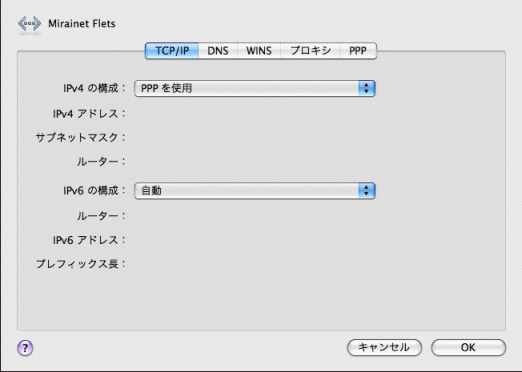Open the purple help question mark
The image size is (522, 372).
25,348
